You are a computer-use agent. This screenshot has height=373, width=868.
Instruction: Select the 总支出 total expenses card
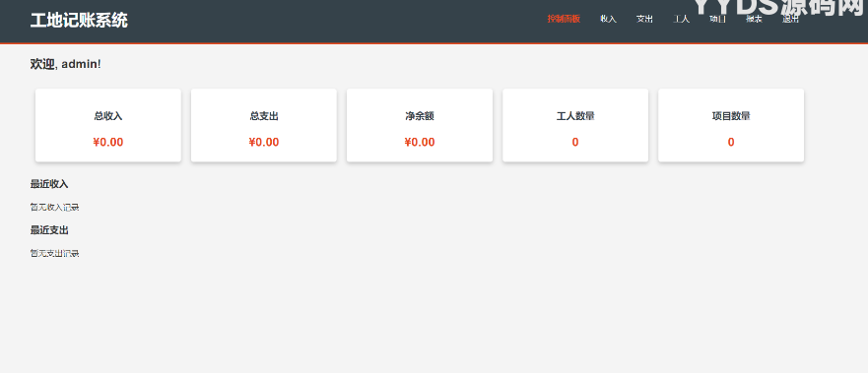tap(263, 125)
